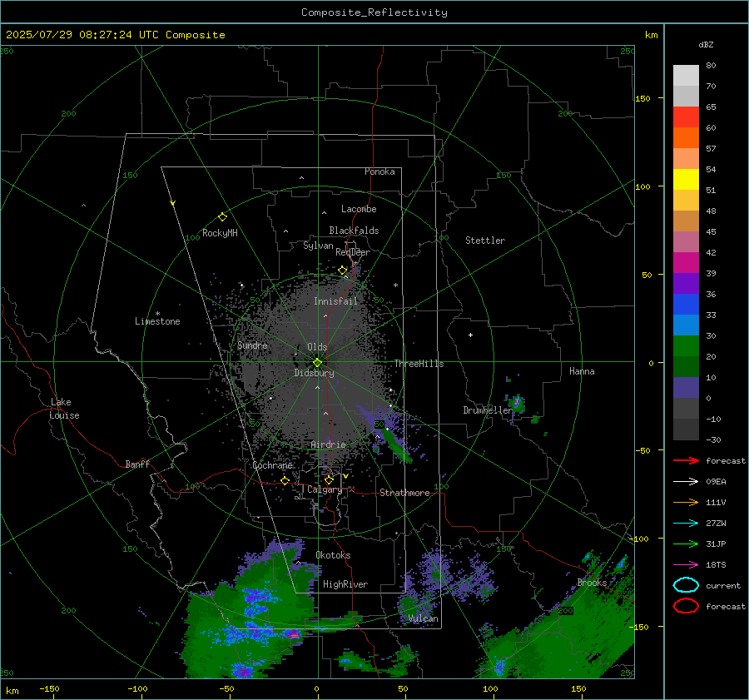
Task: Click the cyan 27ZW arrow in legend
Action: coord(686,524)
